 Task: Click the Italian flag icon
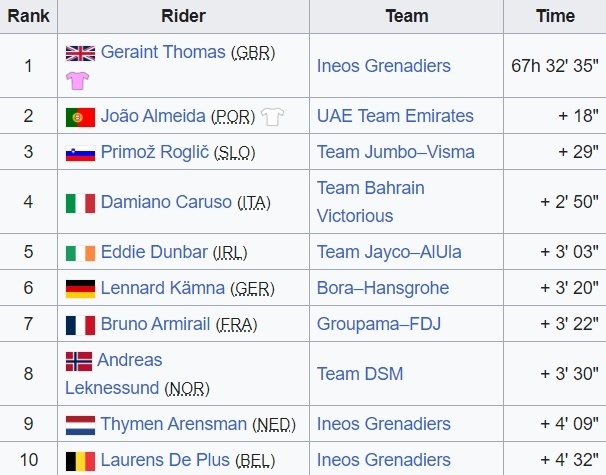(x=80, y=202)
